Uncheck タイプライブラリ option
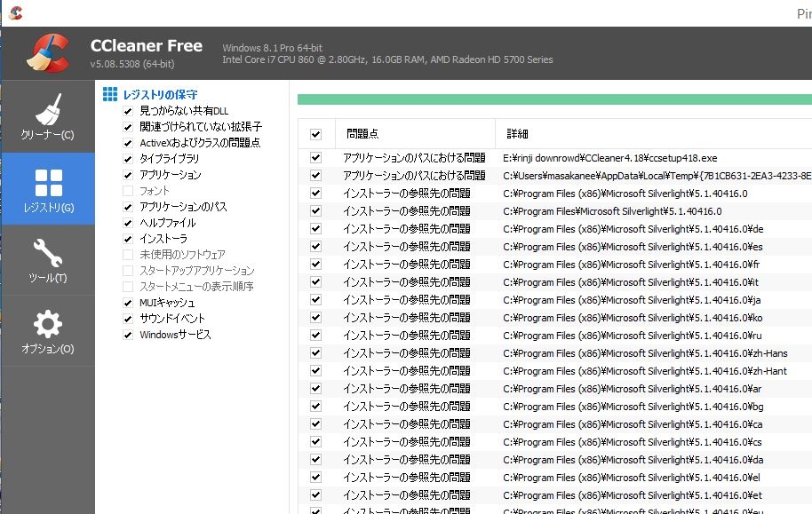Viewport: 812px width, 514px height. [x=128, y=159]
